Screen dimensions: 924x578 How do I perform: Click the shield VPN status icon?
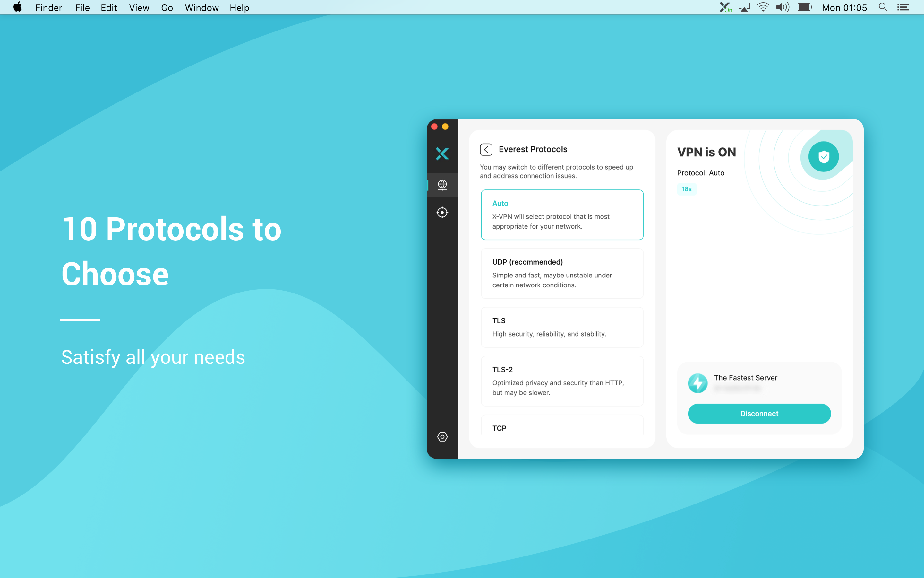824,157
